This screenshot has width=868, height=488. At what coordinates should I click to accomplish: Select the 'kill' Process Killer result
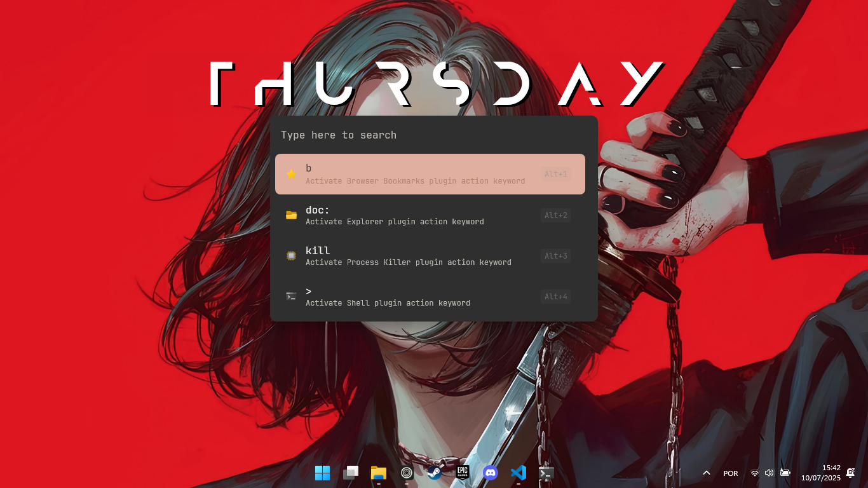tap(430, 255)
